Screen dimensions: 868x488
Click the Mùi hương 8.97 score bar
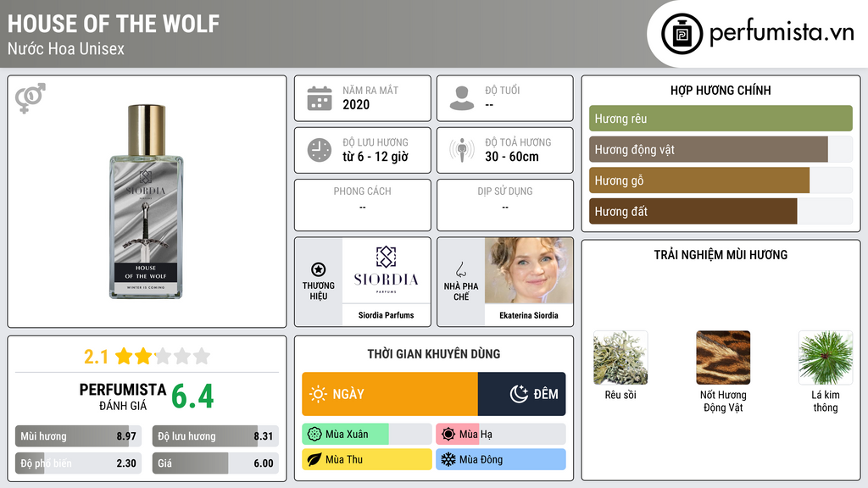78,436
